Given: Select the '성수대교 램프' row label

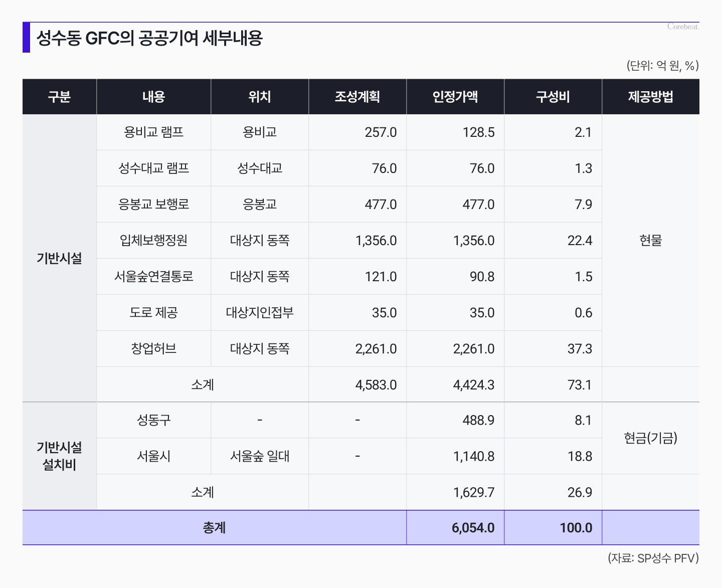Looking at the screenshot, I should pos(153,168).
